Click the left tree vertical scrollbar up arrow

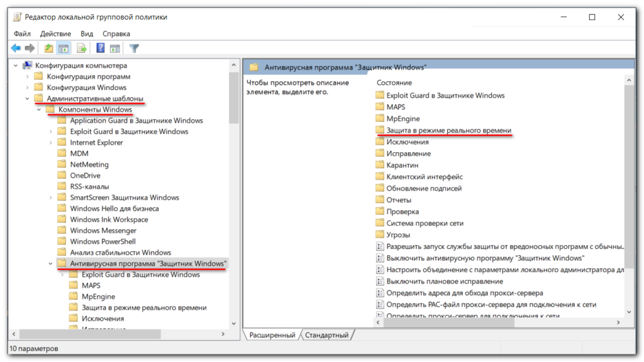tap(234, 65)
